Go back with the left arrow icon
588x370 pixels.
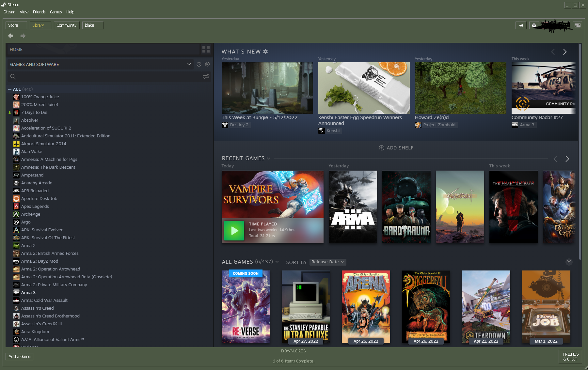click(x=11, y=36)
